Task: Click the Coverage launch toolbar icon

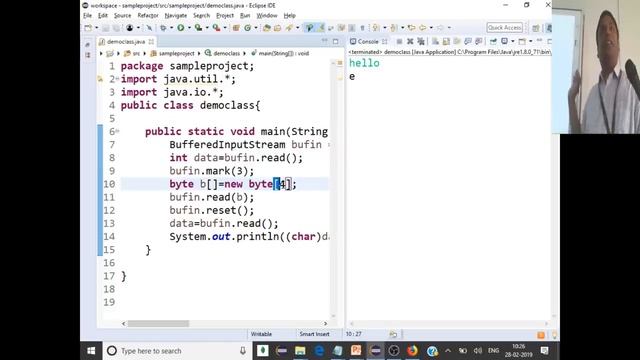Action: (198, 28)
